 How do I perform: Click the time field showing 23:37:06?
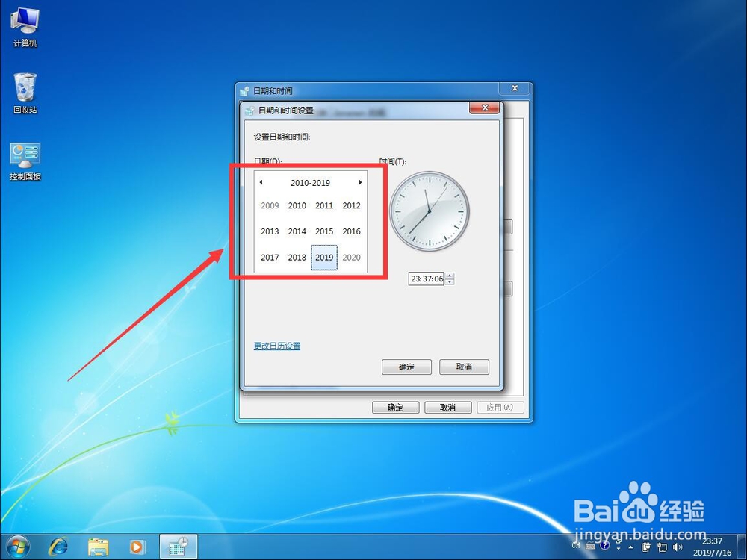[x=427, y=279]
